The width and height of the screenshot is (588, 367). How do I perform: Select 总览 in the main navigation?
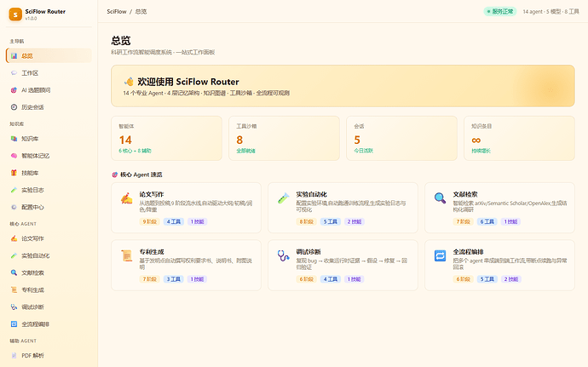[49, 56]
